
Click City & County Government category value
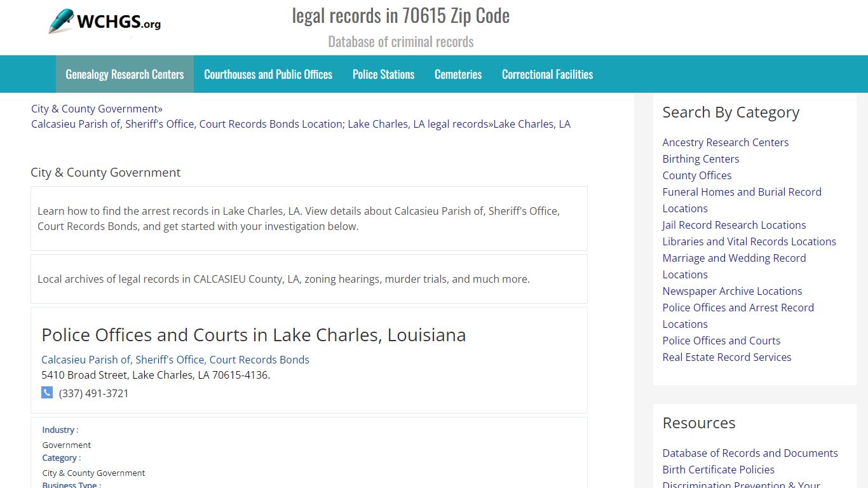tap(93, 473)
